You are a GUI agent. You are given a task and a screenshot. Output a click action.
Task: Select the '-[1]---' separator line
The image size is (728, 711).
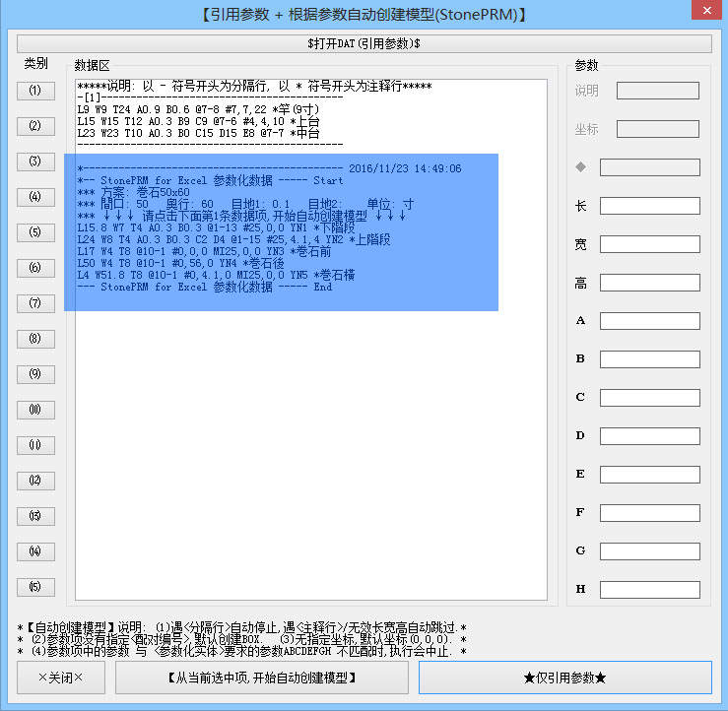210,97
